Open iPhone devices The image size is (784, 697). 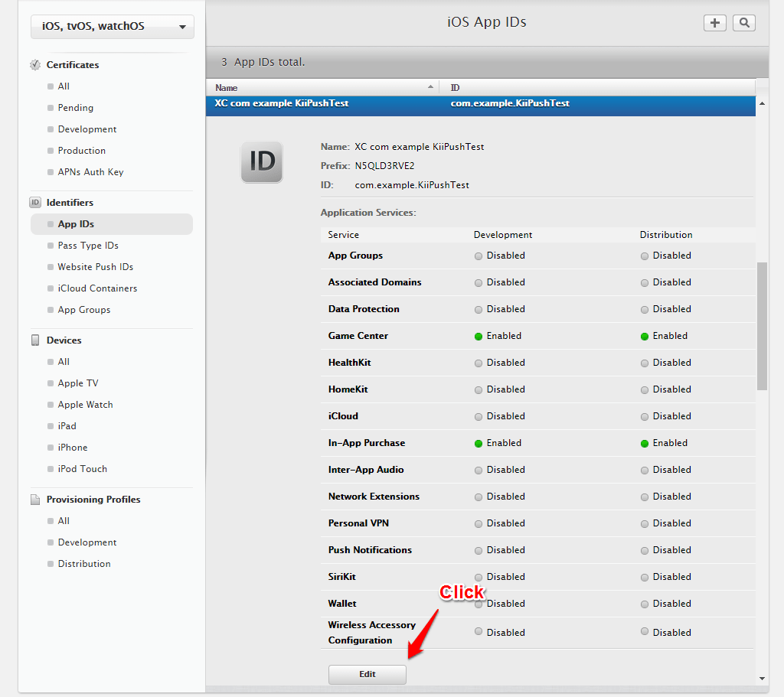click(73, 448)
